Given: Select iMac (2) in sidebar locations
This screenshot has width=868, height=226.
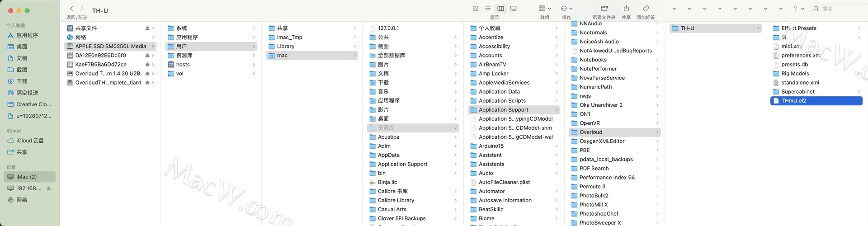Looking at the screenshot, I should (30, 177).
